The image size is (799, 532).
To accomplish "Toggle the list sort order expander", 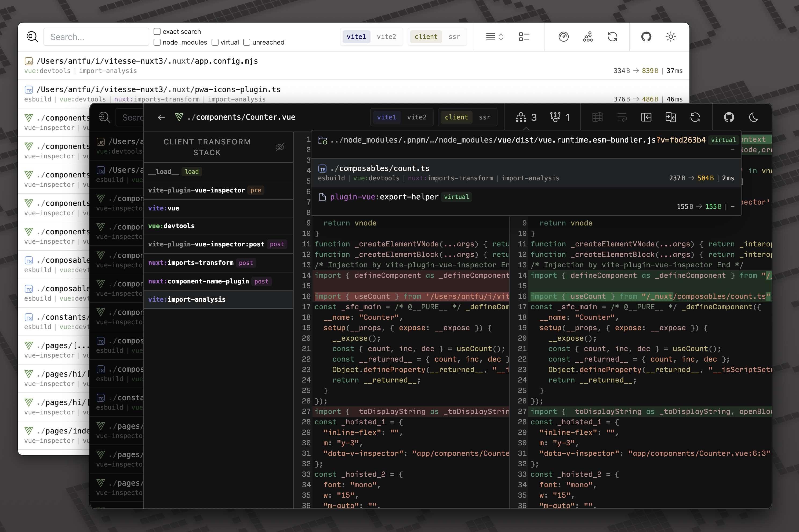I will pyautogui.click(x=494, y=37).
